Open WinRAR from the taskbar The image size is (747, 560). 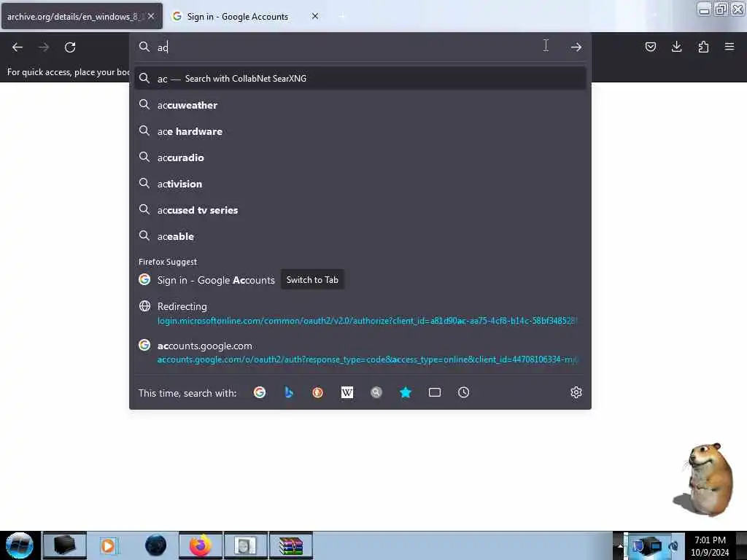coord(291,545)
